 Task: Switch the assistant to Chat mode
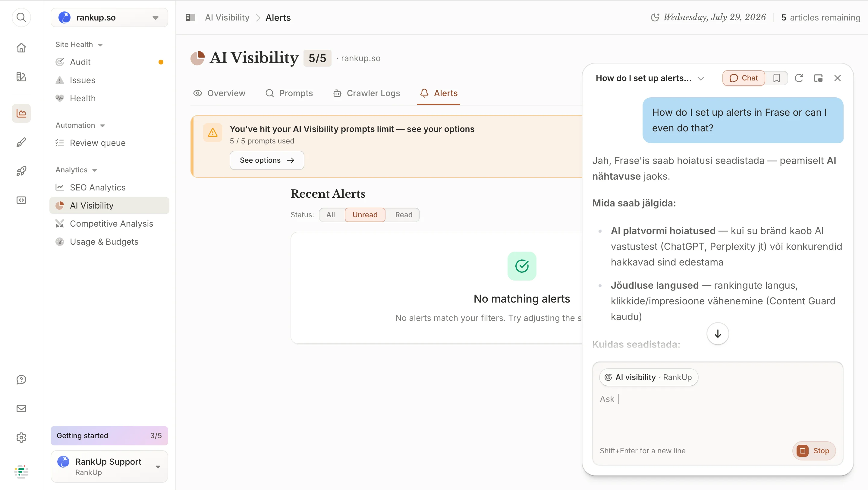pyautogui.click(x=744, y=78)
